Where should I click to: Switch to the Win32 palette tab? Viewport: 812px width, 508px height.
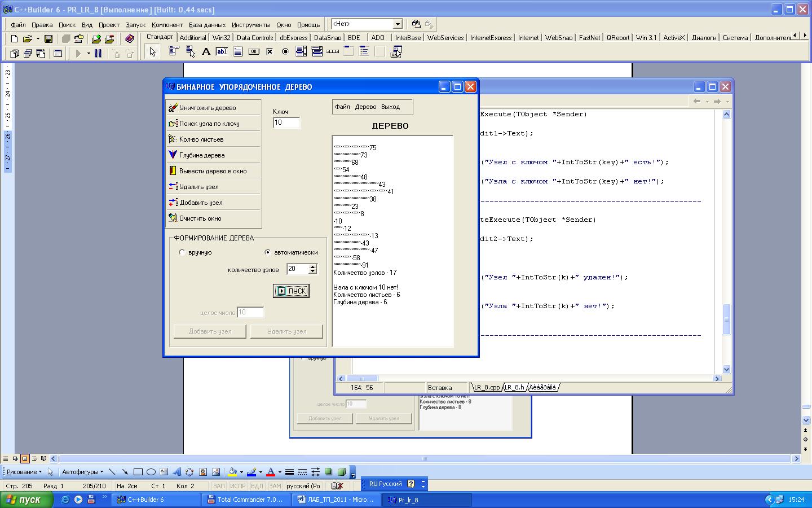coord(221,38)
